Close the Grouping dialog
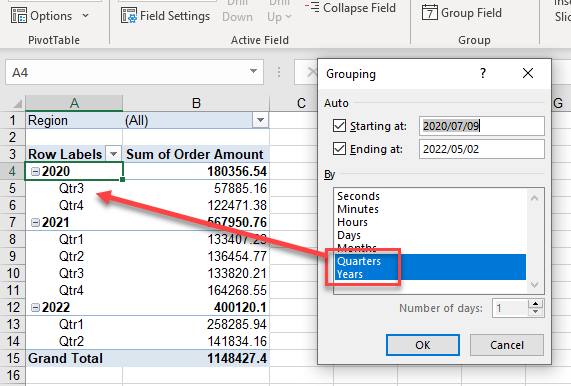571x386 pixels. pos(528,73)
